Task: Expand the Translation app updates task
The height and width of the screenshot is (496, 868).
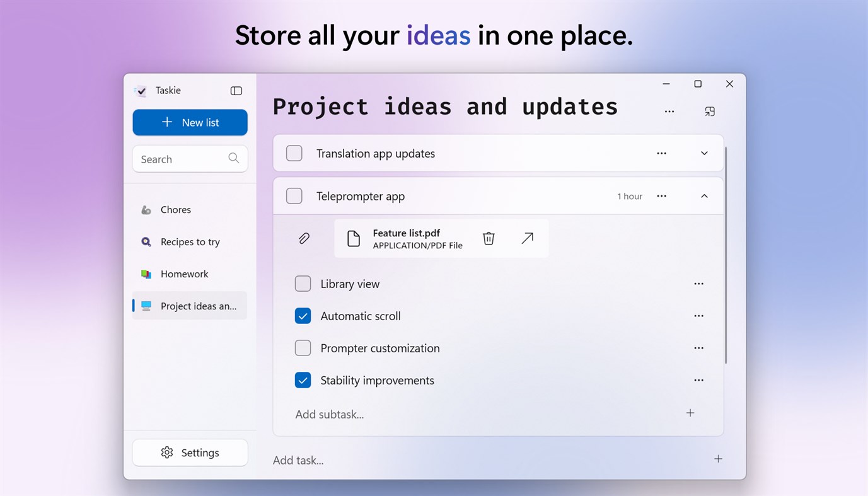Action: 704,153
